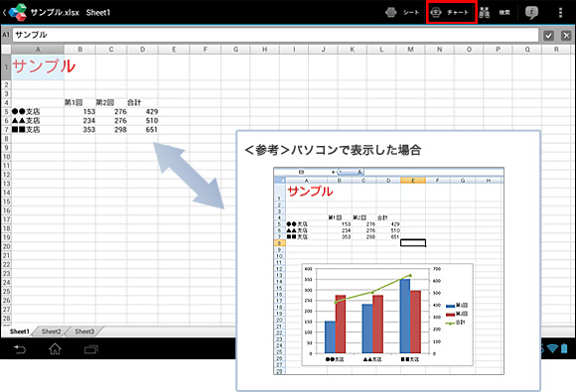This screenshot has height=392, width=576.
Task: Select cell with value 353
Action: [x=80, y=130]
